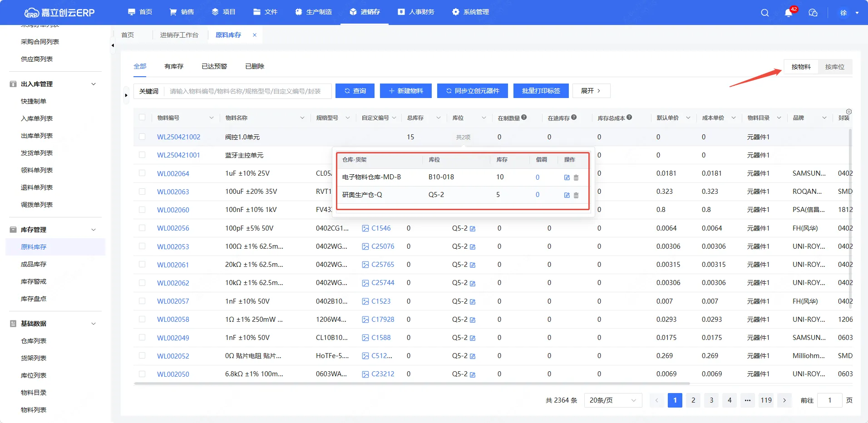Open table column settings gear icon
This screenshot has height=423, width=868.
point(848,112)
